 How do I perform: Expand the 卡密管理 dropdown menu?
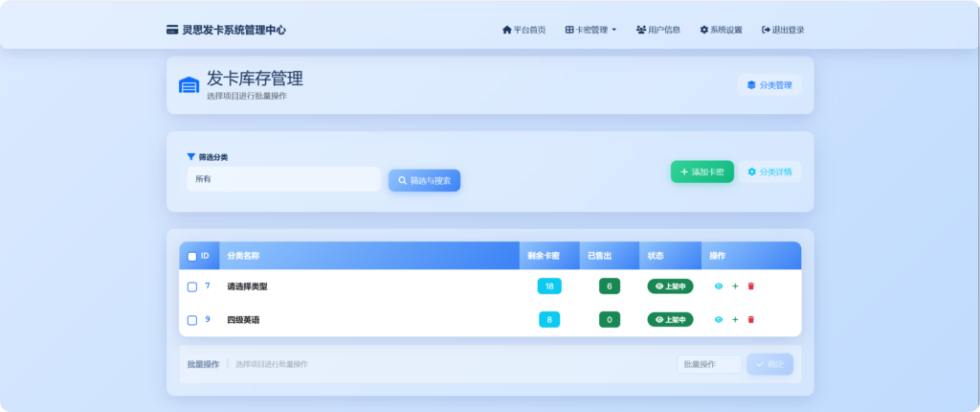click(x=591, y=30)
